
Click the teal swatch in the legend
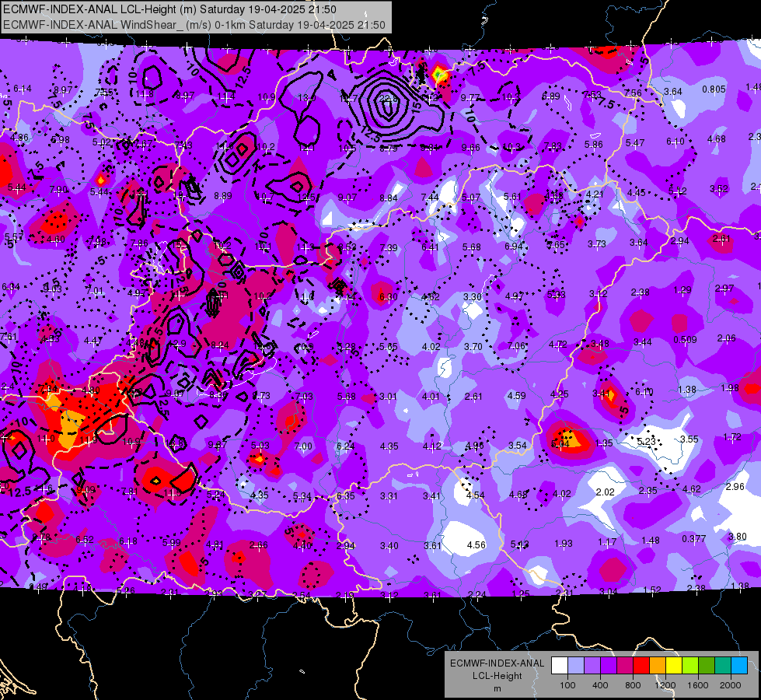coord(723,666)
